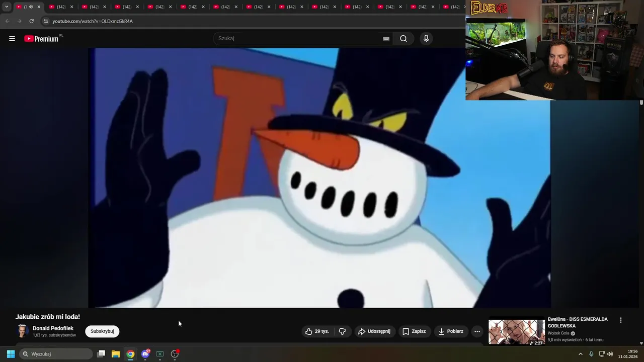Open Task View on the taskbar
The image size is (644, 362).
101,354
